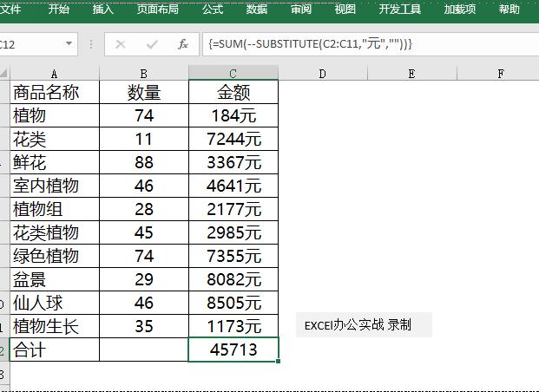Select the 公式 ribbon tab
Screen dimensions: 539x392
click(213, 10)
